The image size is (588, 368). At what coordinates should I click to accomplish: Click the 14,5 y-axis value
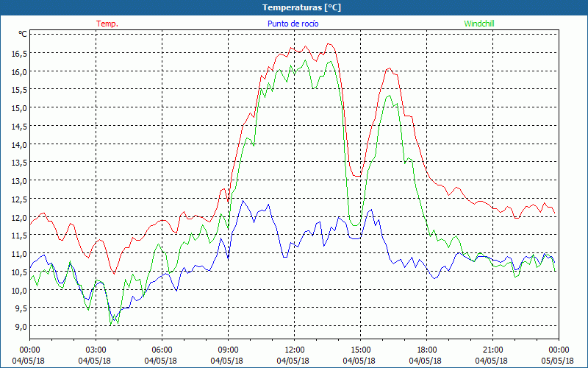[x=19, y=127]
